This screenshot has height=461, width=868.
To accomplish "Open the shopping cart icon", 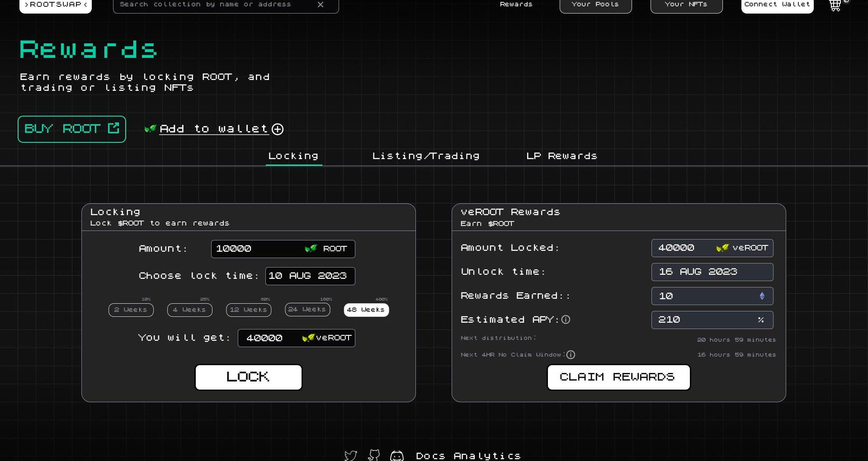I will click(835, 5).
